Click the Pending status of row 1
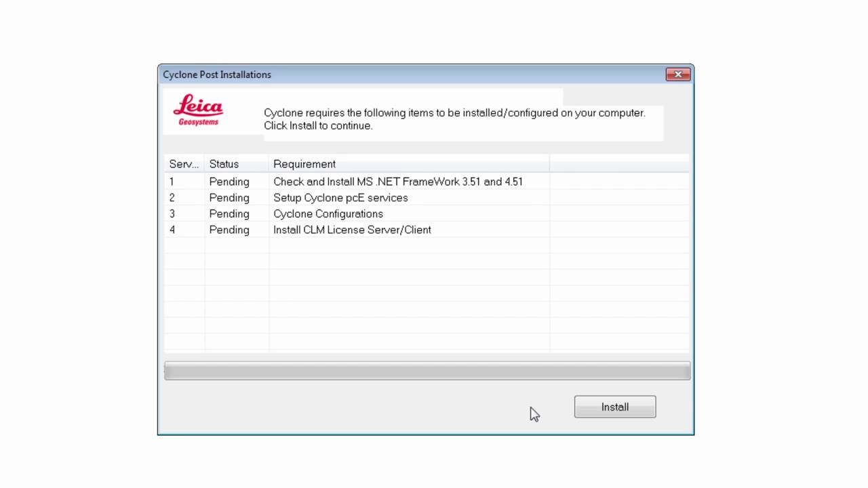Viewport: 868px width, 488px height. tap(229, 182)
